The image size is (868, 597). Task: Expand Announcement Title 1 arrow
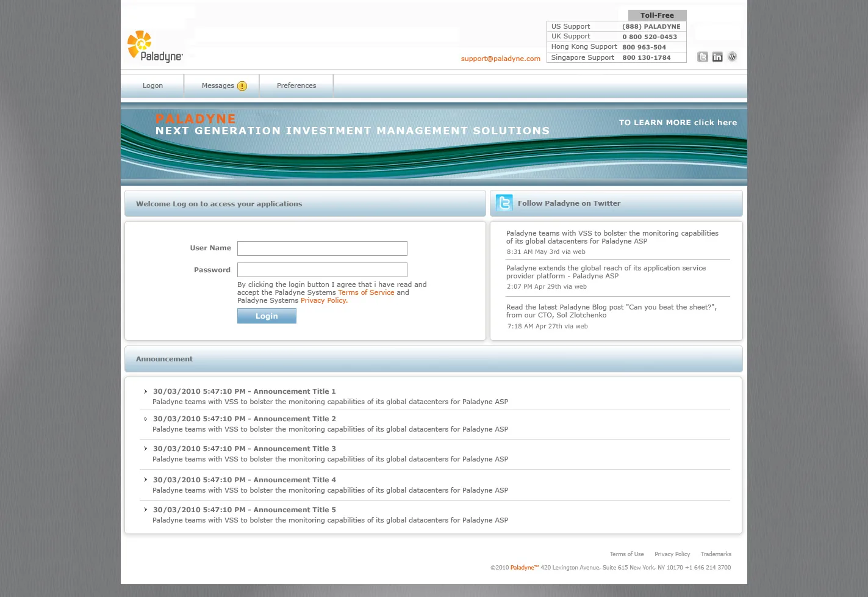[145, 391]
